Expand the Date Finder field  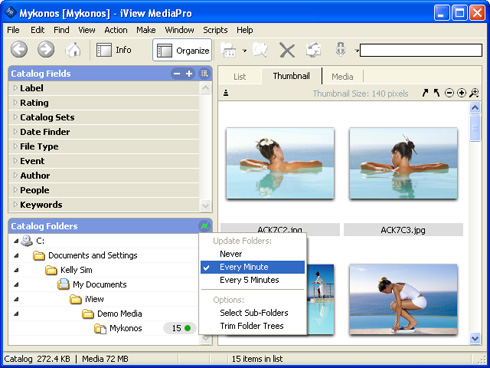tap(15, 132)
